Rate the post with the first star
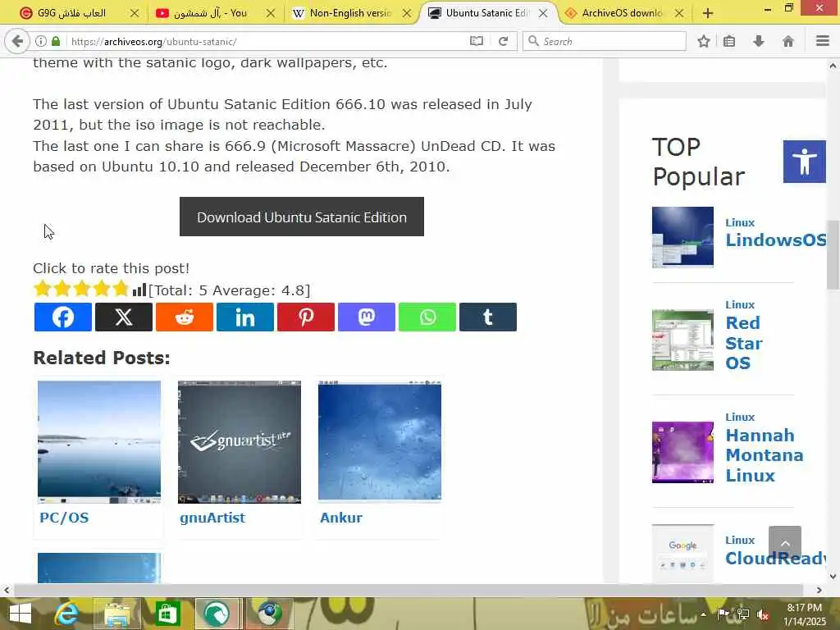Viewport: 840px width, 630px height. coord(42,289)
